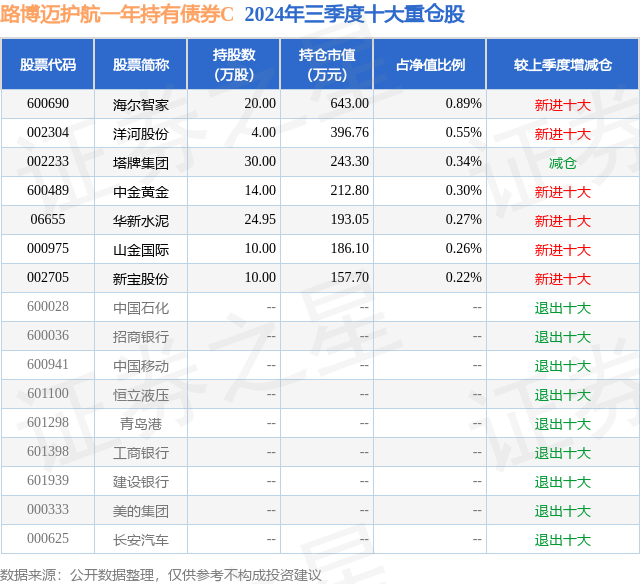Click market value 186.10

349,249
